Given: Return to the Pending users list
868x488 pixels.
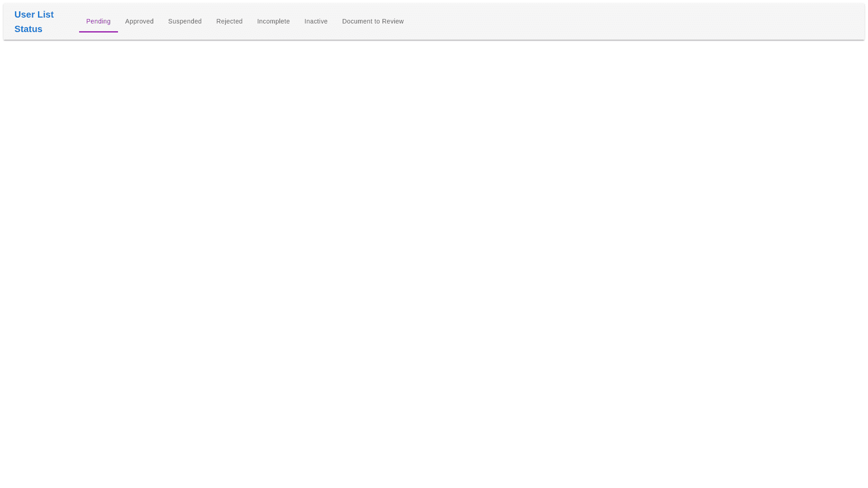Looking at the screenshot, I should [98, 21].
